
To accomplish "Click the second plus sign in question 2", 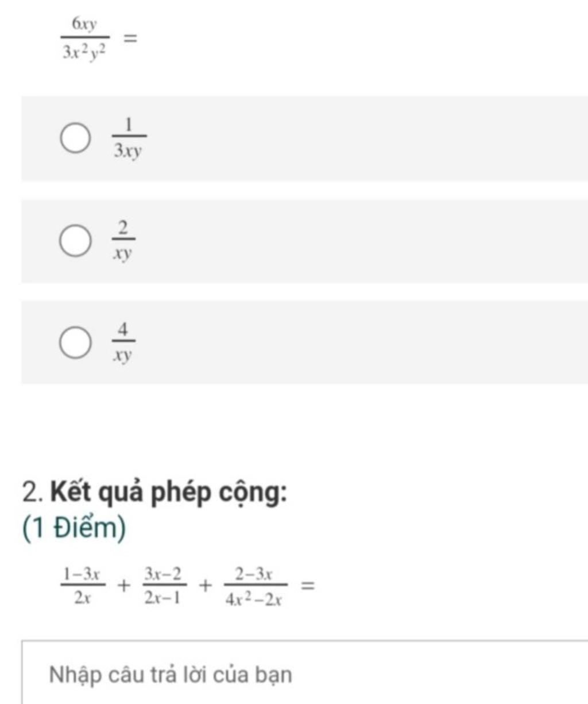I will (204, 586).
